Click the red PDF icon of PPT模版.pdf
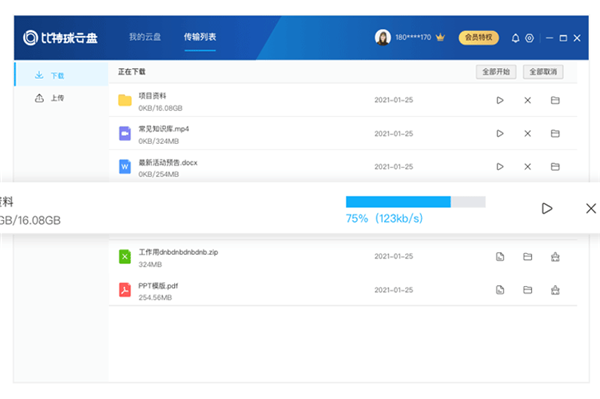600x399 pixels. coord(125,290)
